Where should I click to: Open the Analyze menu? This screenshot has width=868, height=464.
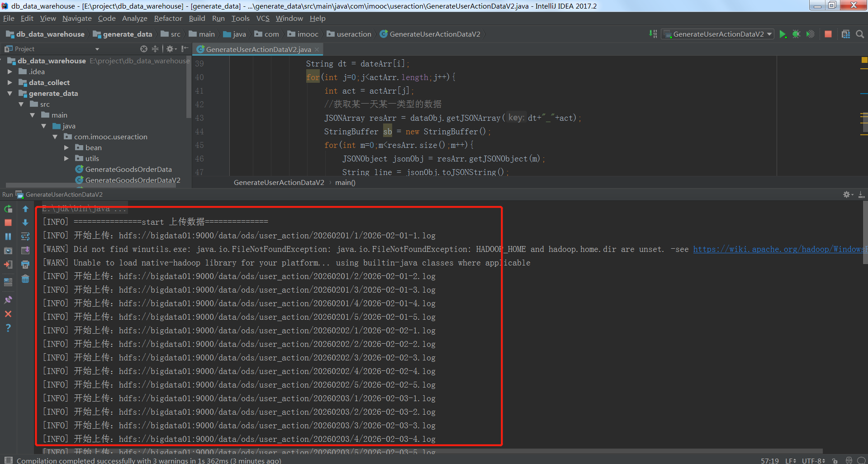click(x=135, y=19)
